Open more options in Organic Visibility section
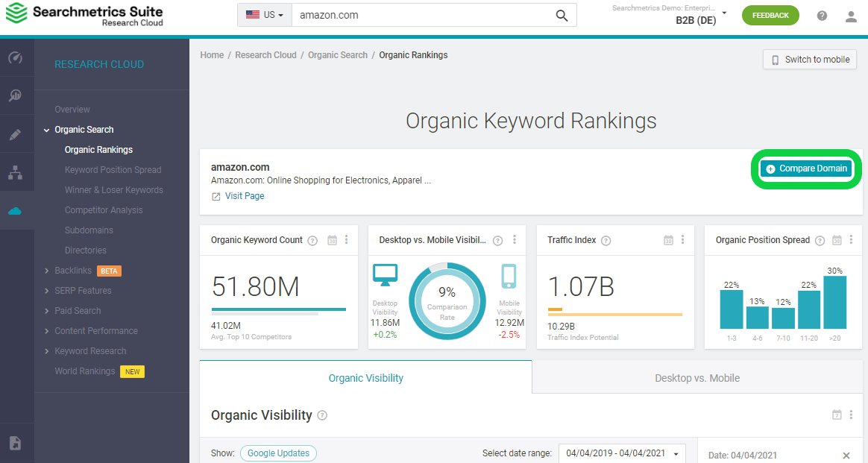 [x=851, y=415]
